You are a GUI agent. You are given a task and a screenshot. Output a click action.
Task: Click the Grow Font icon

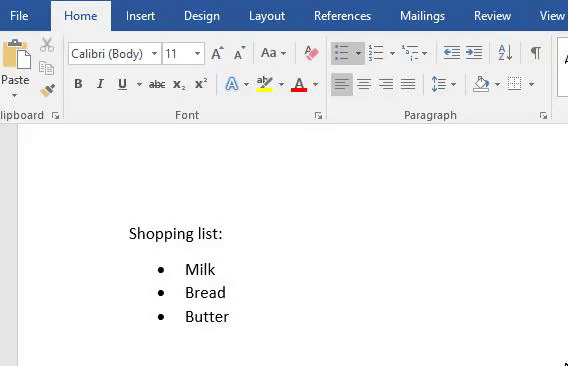[217, 54]
